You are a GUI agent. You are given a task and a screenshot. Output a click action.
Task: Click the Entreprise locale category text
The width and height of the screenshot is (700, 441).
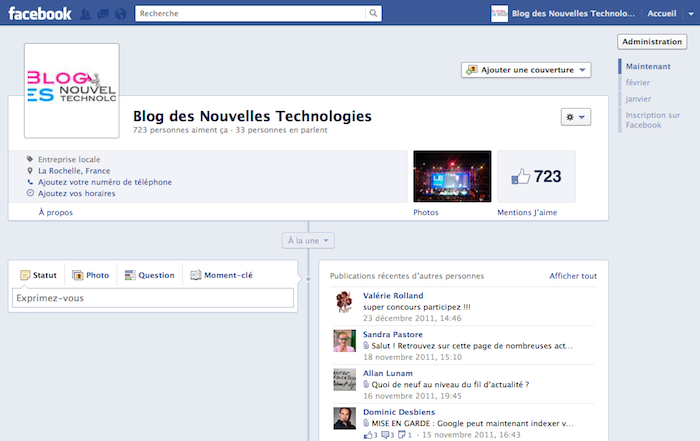[69, 159]
